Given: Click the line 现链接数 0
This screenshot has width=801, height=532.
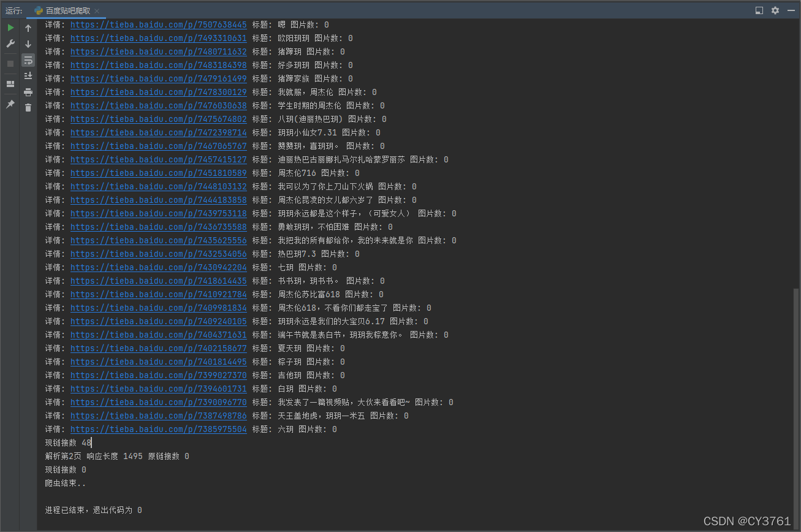Looking at the screenshot, I should [66, 469].
